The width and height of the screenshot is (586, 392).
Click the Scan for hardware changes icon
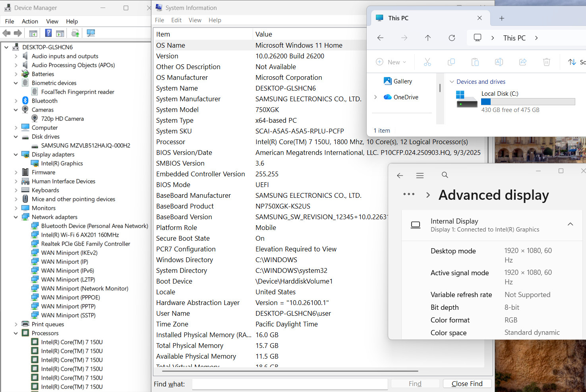[91, 33]
